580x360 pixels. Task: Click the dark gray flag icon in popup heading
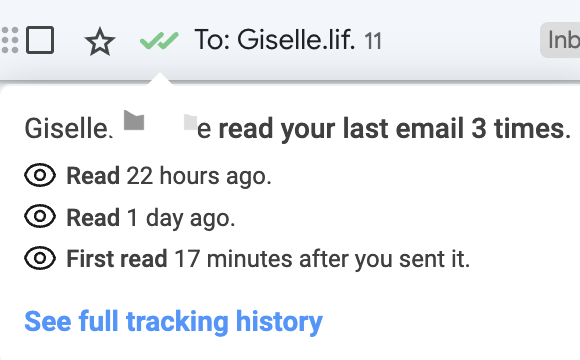click(134, 120)
